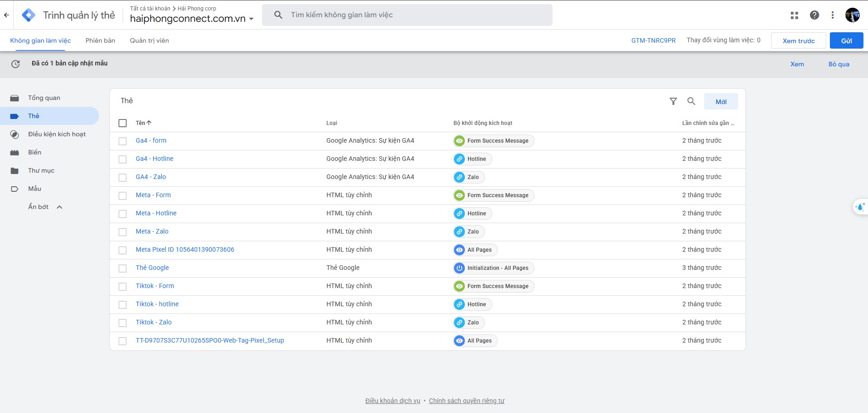Click All Pages trigger on Meta Pixel ID row

[475, 250]
